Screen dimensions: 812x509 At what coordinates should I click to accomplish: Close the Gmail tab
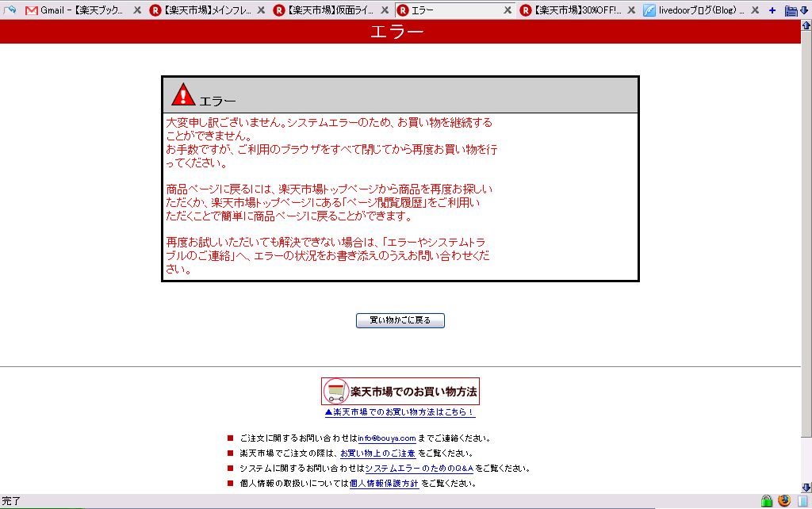[x=137, y=10]
